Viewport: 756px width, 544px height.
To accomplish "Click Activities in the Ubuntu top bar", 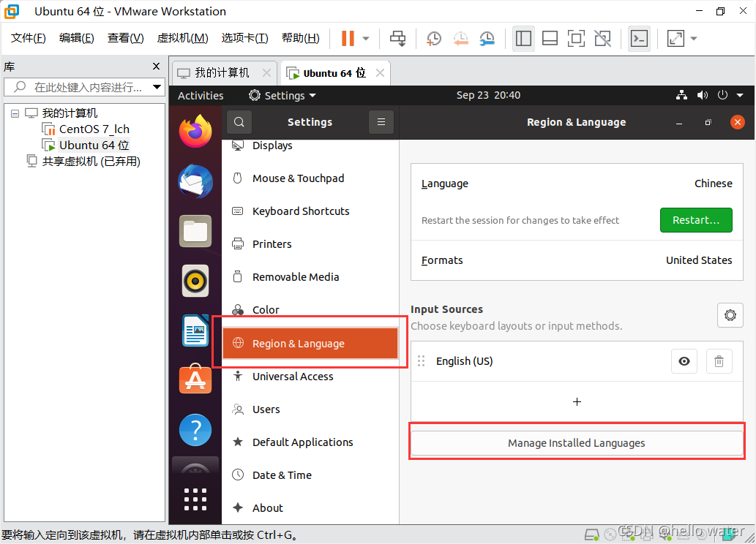I will coord(201,95).
